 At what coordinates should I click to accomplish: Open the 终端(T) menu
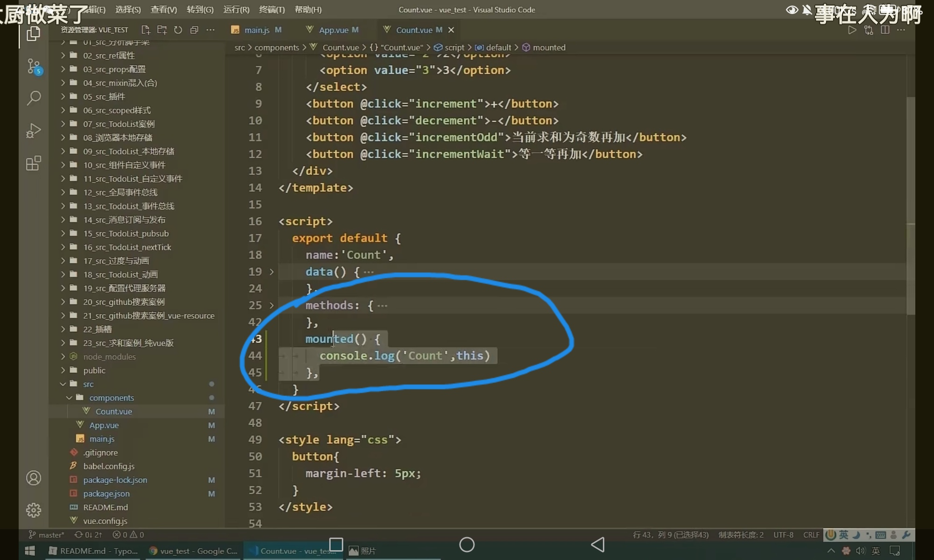pyautogui.click(x=272, y=9)
